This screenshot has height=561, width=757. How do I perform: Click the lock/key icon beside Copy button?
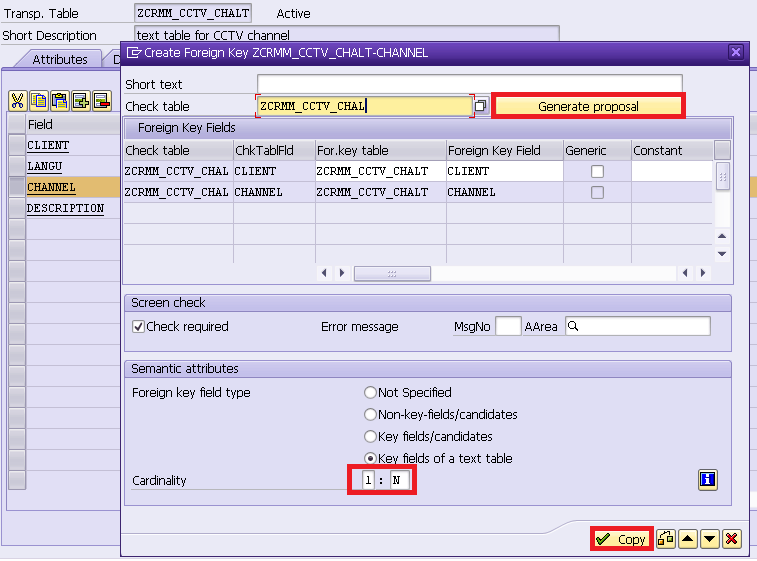[666, 538]
